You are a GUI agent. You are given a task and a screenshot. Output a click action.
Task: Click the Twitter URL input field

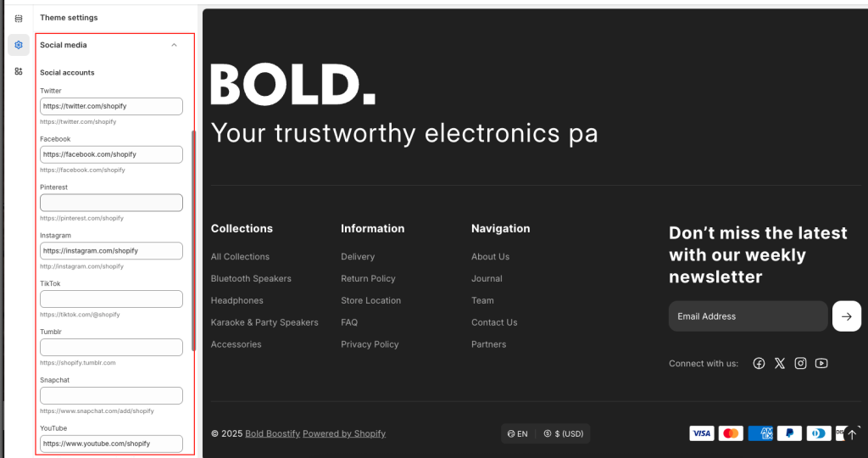tap(111, 106)
